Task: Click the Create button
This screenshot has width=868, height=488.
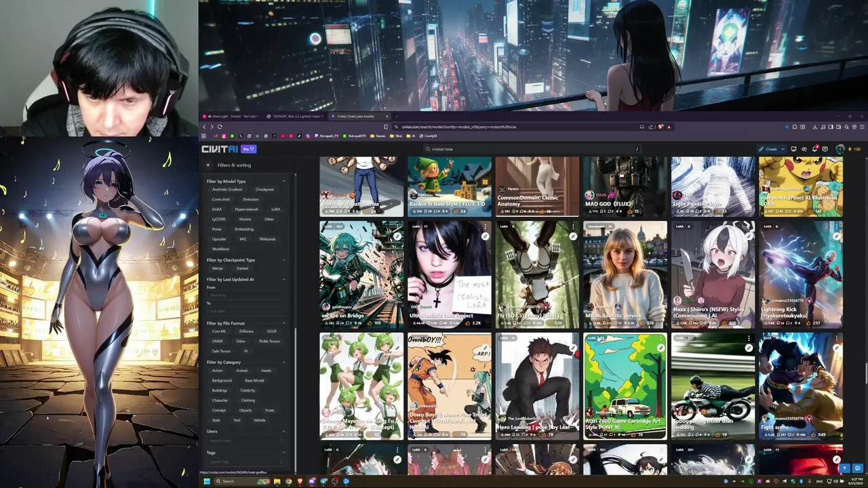Action: (x=768, y=149)
